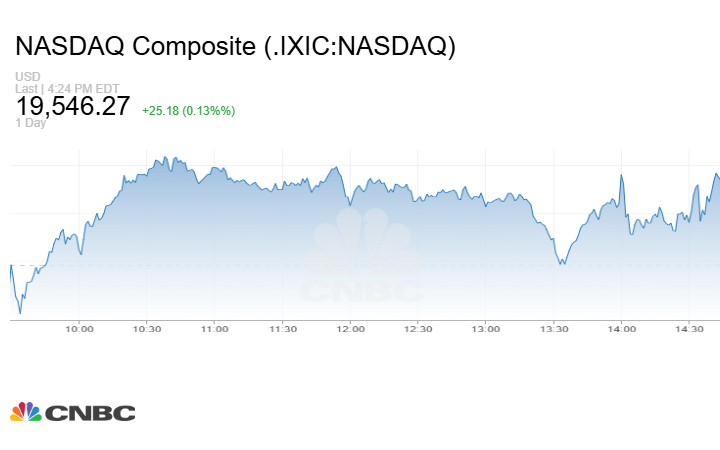Click the 10:00 time axis label
Viewport: 720px width, 450px height.
(79, 328)
